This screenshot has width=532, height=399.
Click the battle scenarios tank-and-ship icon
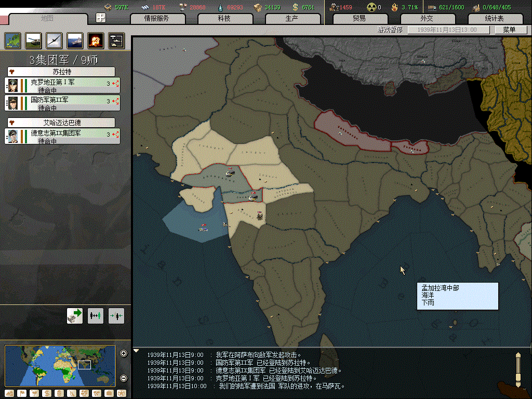[116, 40]
